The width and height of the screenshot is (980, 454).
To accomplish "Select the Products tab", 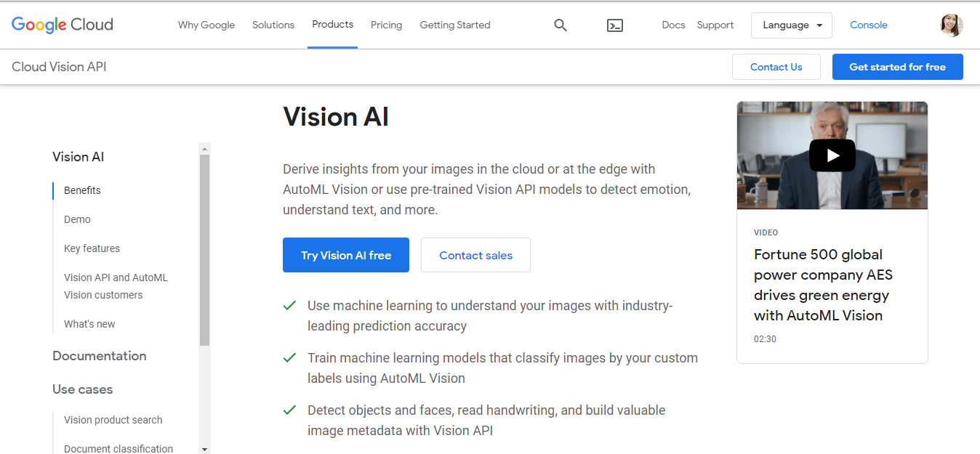I will (x=332, y=24).
